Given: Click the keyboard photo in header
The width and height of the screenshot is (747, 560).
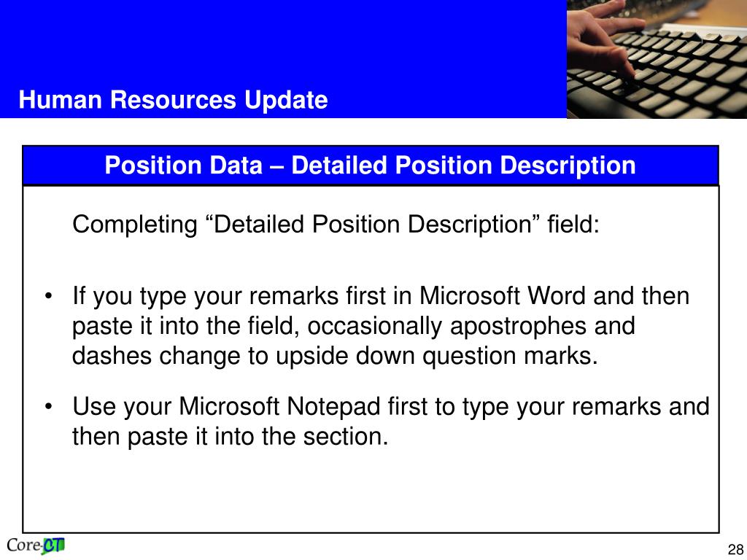Looking at the screenshot, I should [657, 59].
